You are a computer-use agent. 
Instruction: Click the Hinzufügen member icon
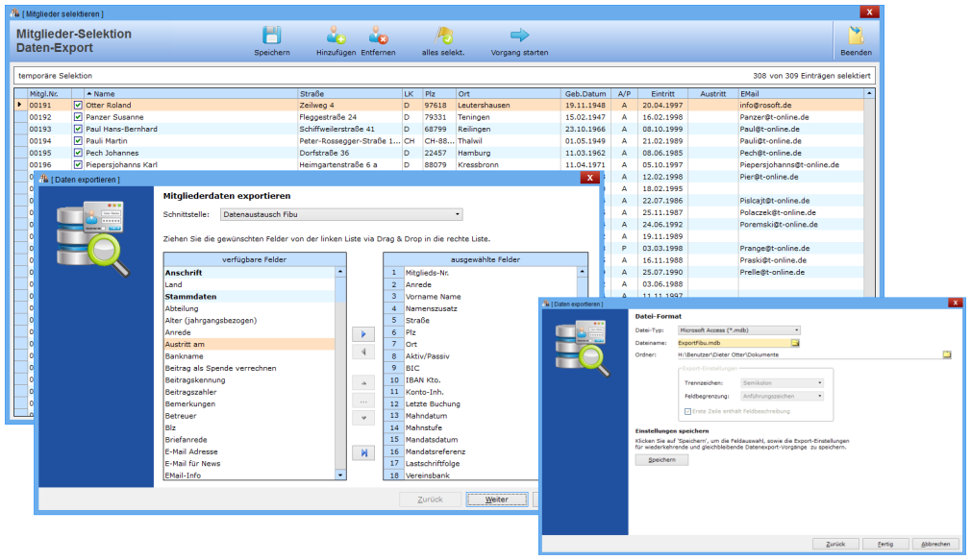pos(336,37)
